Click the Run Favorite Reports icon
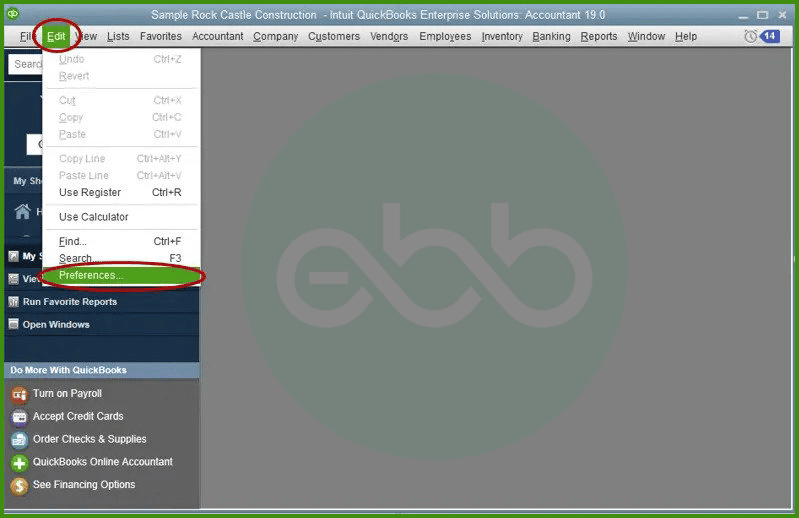The image size is (799, 518). 14,302
